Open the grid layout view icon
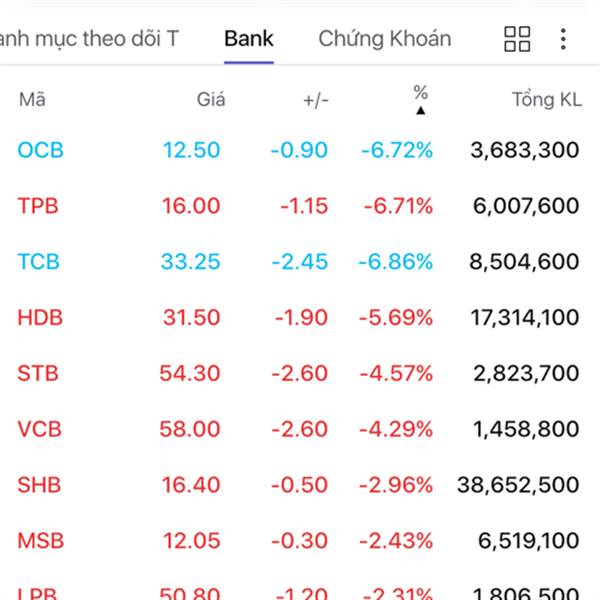Image resolution: width=600 pixels, height=600 pixels. click(517, 39)
